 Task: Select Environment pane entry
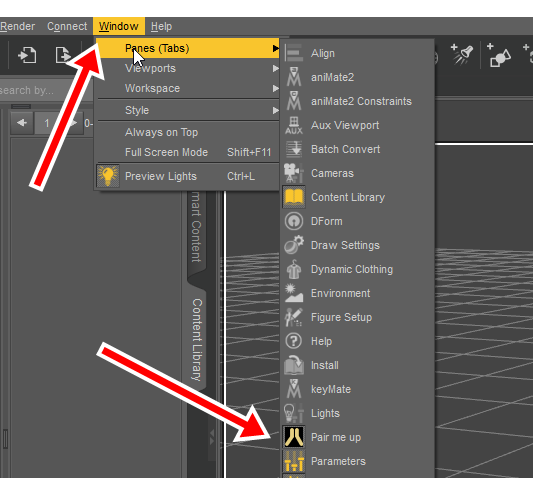(358, 293)
